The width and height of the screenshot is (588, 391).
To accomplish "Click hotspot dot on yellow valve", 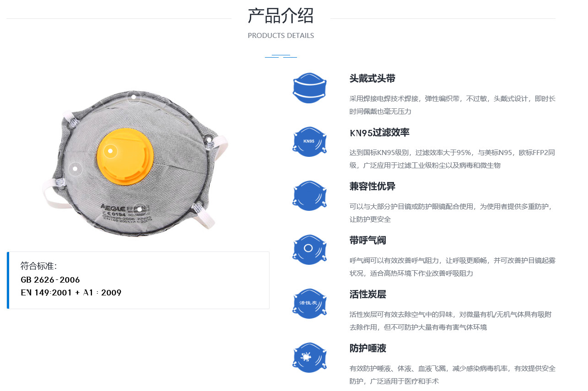I will point(110,151).
